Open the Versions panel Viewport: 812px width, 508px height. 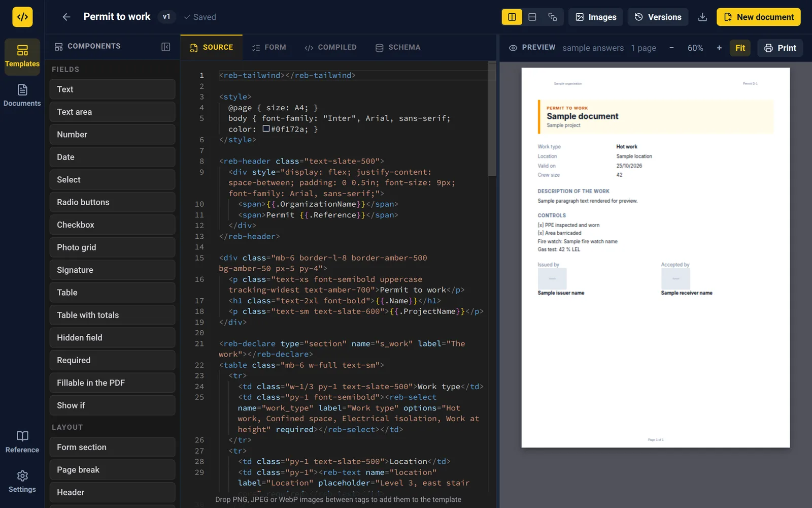658,17
